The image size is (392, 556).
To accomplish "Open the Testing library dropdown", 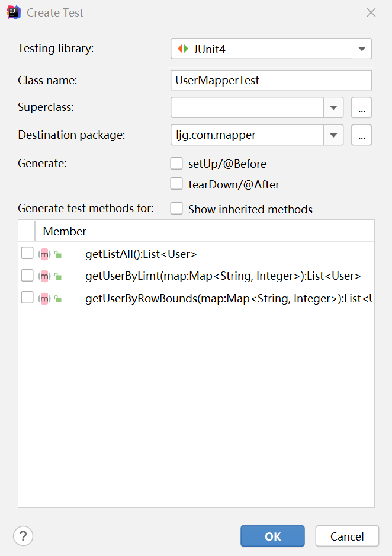I will [x=362, y=49].
